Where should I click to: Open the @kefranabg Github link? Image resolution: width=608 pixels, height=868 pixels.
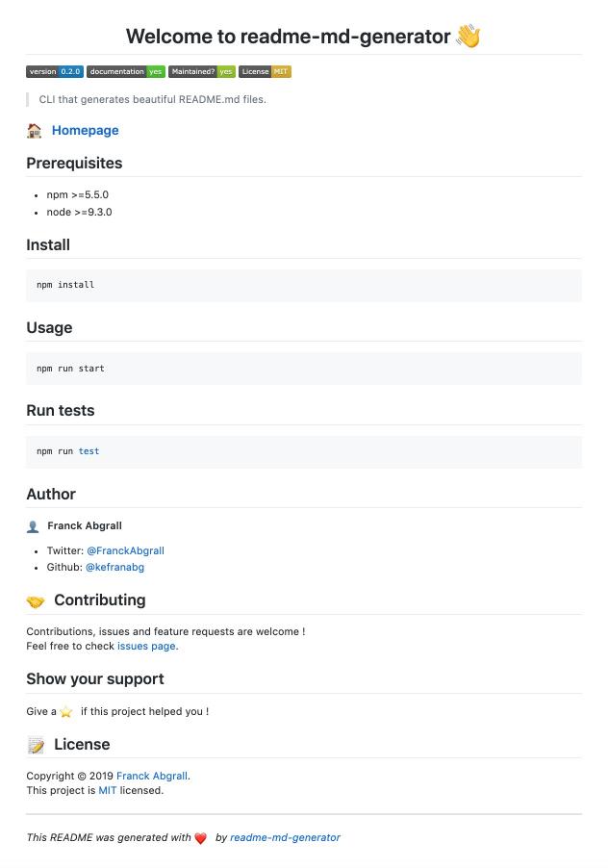click(x=114, y=568)
